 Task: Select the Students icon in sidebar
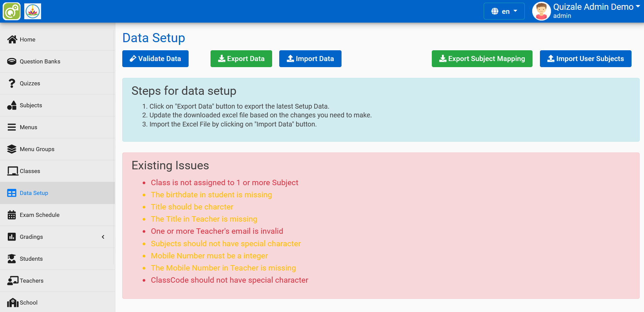tap(12, 258)
